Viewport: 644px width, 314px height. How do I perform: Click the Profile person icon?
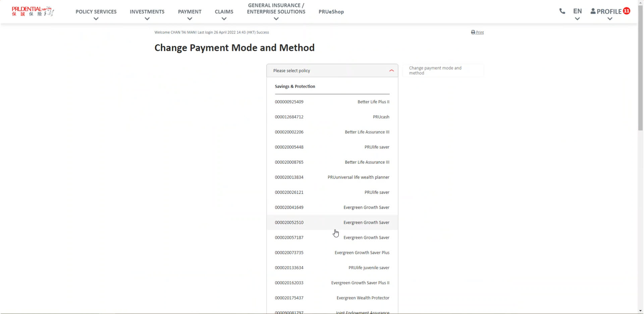point(593,11)
